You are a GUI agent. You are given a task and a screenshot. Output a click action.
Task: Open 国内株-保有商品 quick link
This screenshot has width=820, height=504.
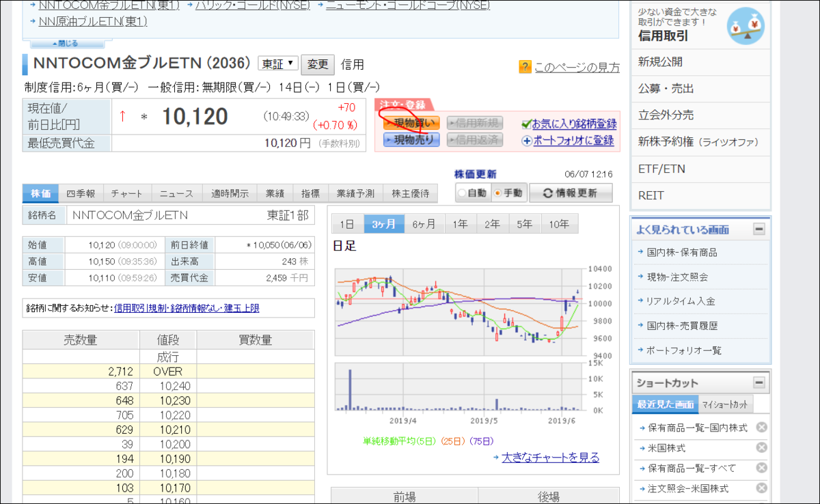click(x=682, y=253)
